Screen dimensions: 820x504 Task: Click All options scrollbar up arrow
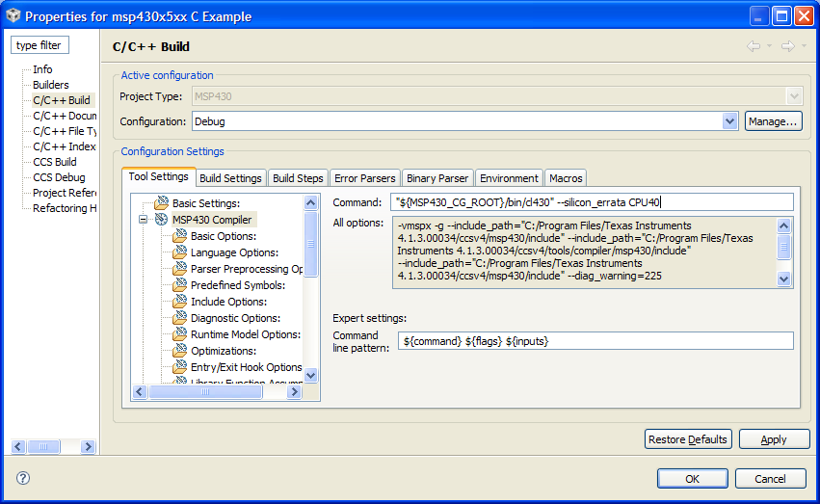pyautogui.click(x=783, y=225)
